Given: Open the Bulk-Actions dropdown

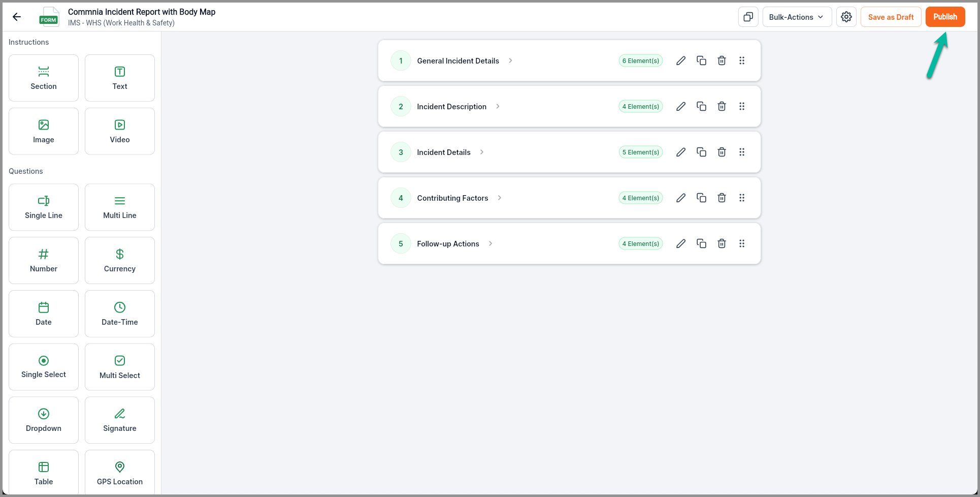Looking at the screenshot, I should (797, 17).
